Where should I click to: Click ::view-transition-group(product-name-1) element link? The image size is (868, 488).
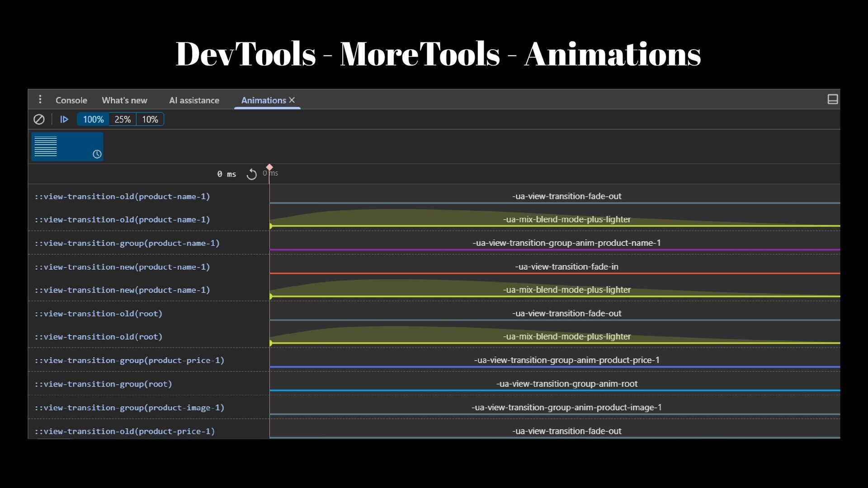pyautogui.click(x=127, y=243)
